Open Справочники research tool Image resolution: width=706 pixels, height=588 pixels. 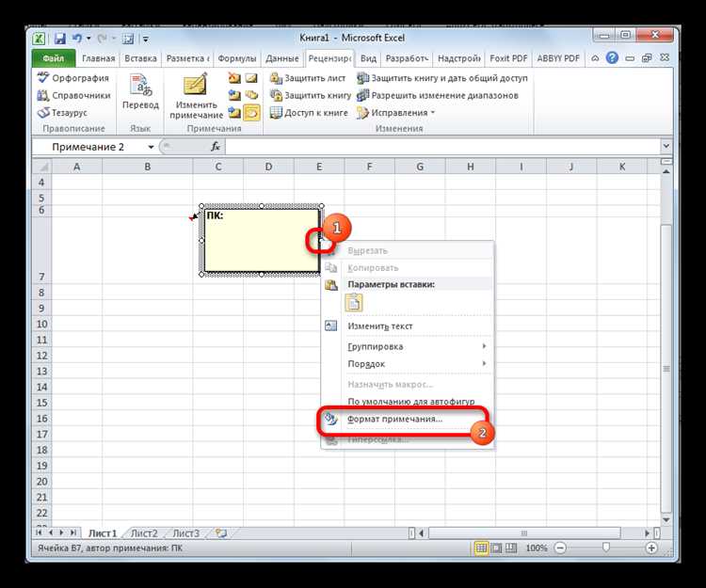[73, 95]
